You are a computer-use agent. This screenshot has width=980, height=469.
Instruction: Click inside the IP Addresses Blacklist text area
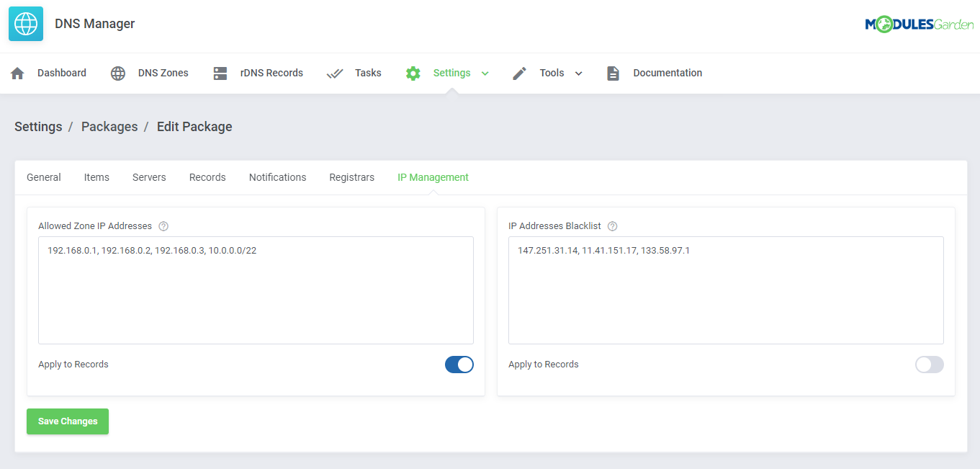(x=725, y=288)
